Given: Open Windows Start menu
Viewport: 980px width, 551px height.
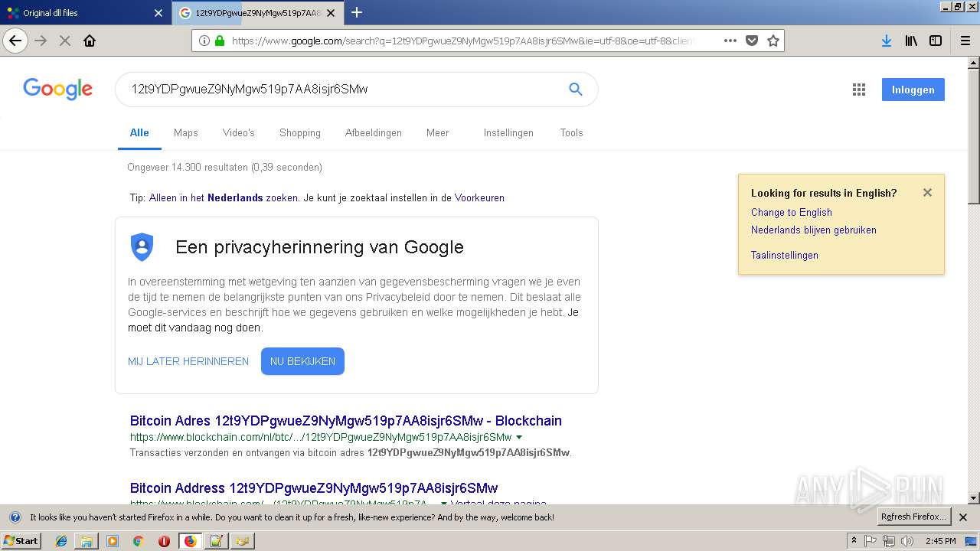Looking at the screenshot, I should coord(21,541).
